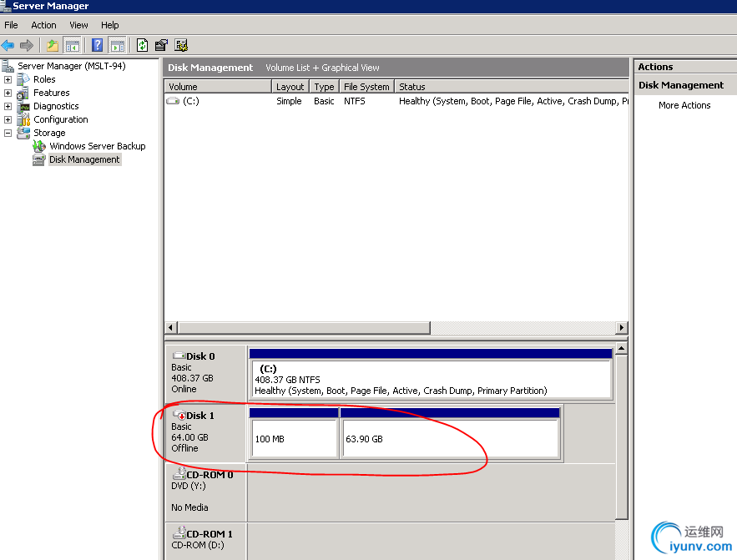The height and width of the screenshot is (560, 737).
Task: Click horizontal scrollbar right arrow in volume list
Action: click(x=621, y=327)
